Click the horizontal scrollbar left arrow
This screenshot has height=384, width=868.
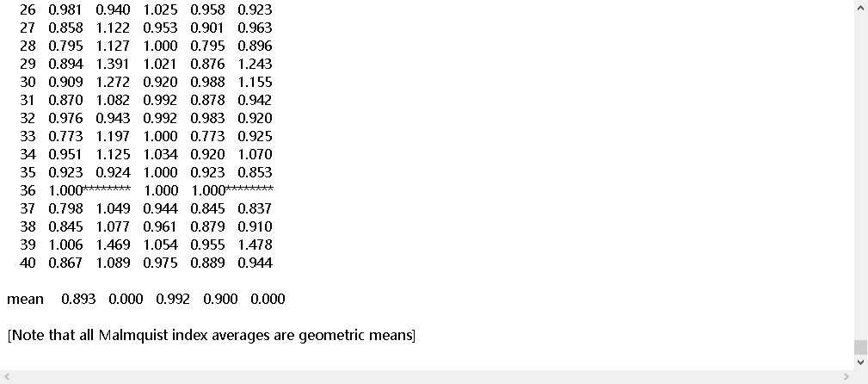click(x=8, y=376)
